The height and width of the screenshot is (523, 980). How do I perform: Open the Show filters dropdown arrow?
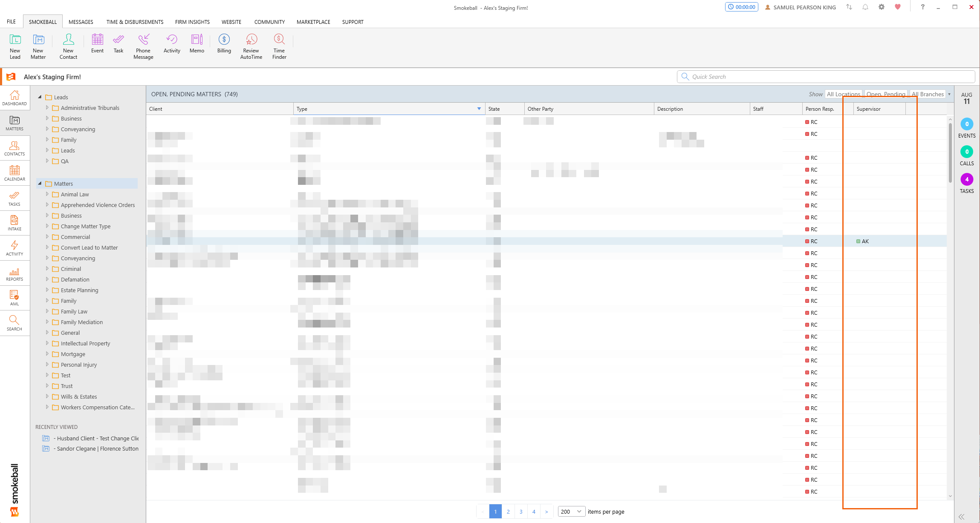949,94
